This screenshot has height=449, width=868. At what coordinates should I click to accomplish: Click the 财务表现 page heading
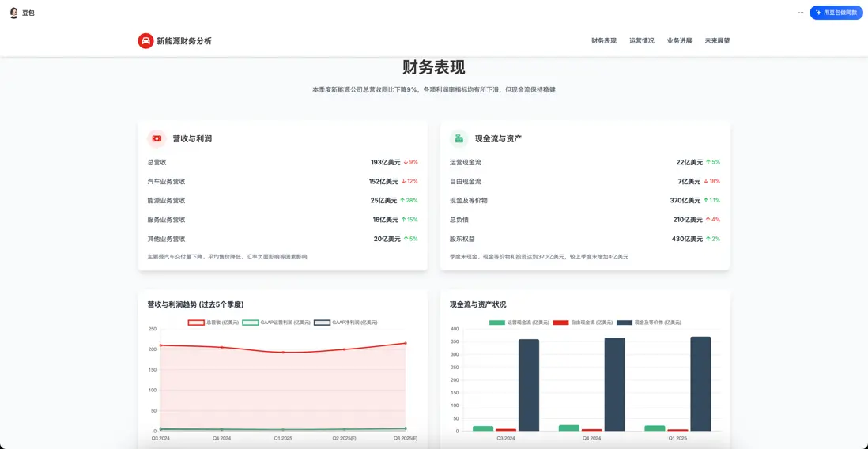(x=433, y=67)
